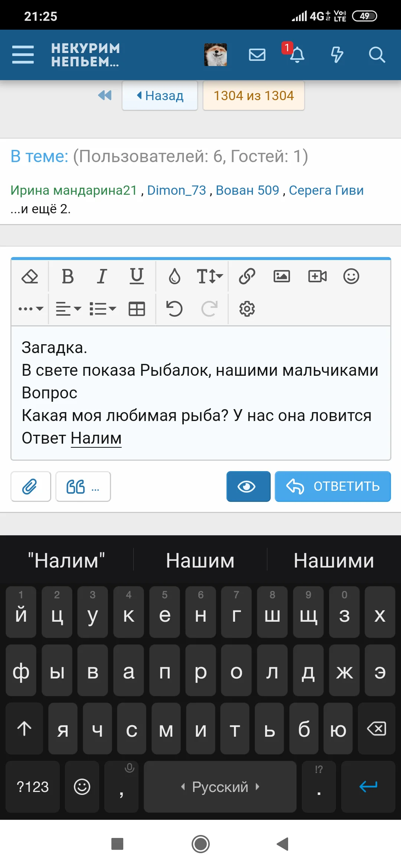Insert media video icon

click(x=317, y=276)
